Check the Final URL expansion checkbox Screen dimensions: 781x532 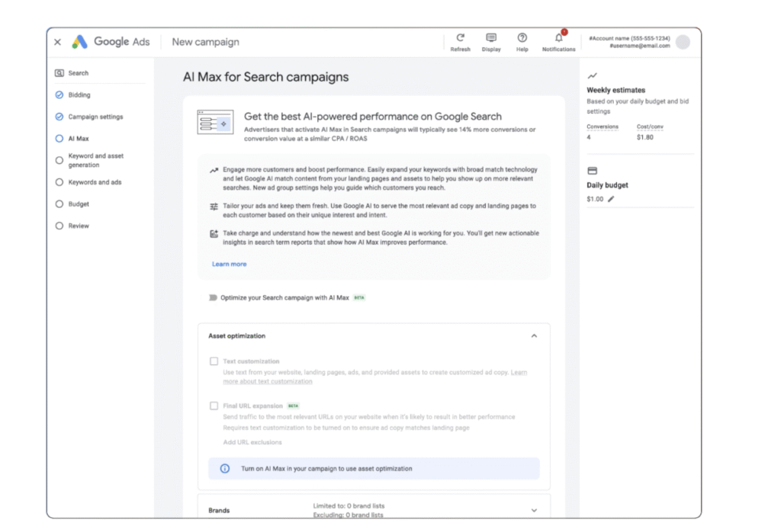[x=214, y=406]
